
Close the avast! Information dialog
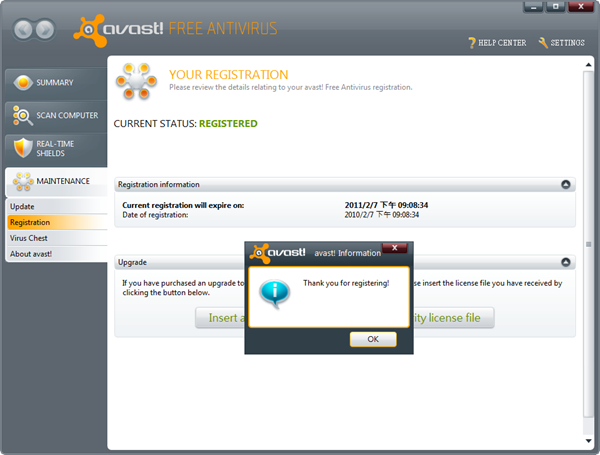tap(395, 248)
